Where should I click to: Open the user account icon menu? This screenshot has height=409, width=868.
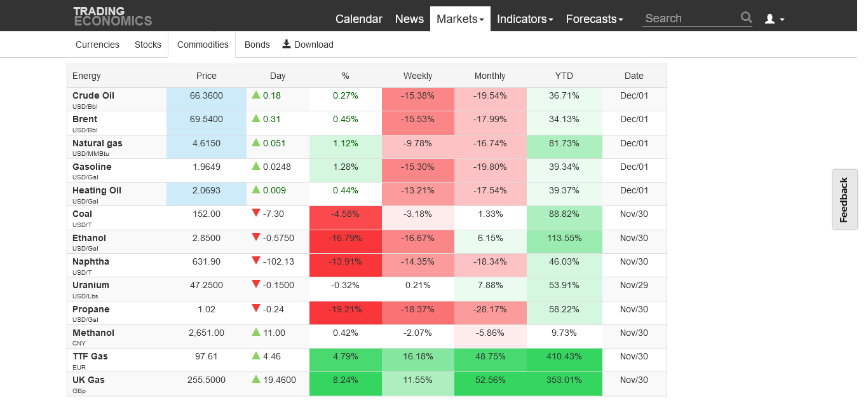[x=774, y=19]
